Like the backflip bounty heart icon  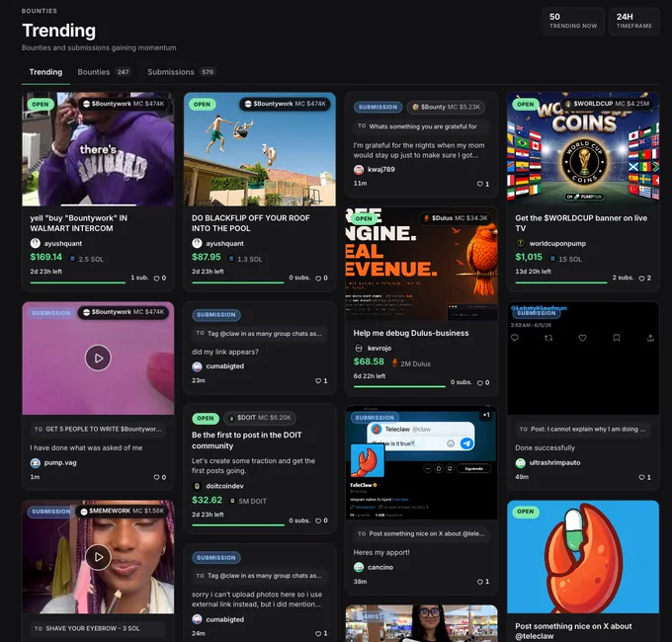[x=318, y=279]
